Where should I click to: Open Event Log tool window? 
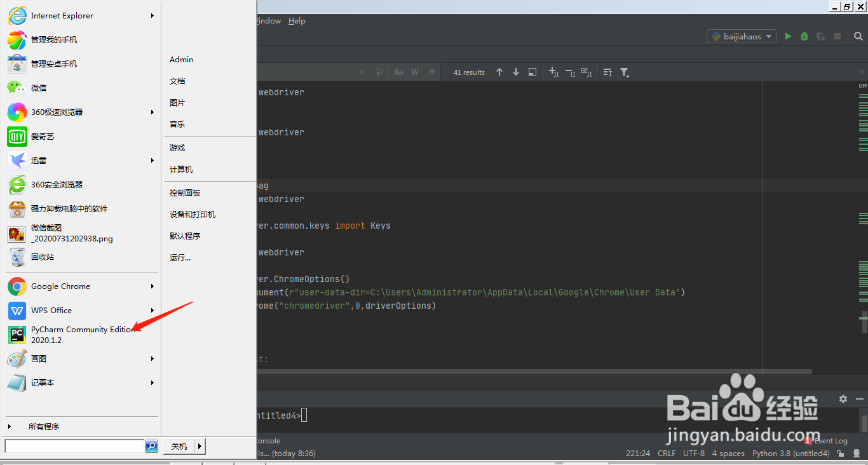(x=825, y=440)
